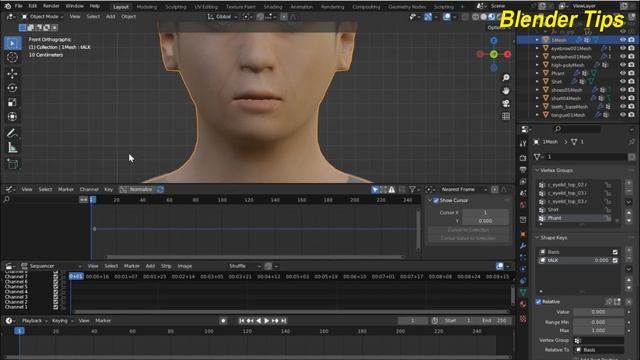Click the Normalize button in graph editor
Image resolution: width=640 pixels, height=360 pixels.
point(141,189)
